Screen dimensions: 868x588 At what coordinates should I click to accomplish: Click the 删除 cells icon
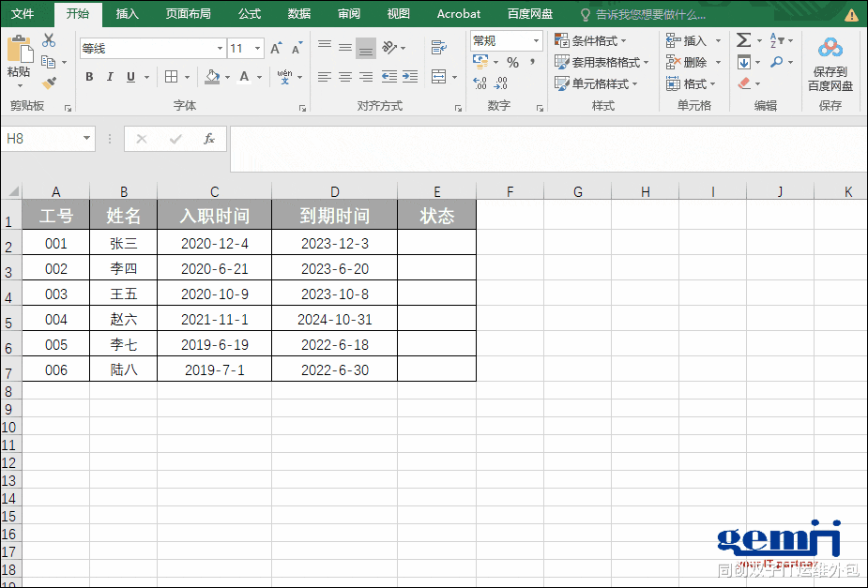[x=671, y=62]
